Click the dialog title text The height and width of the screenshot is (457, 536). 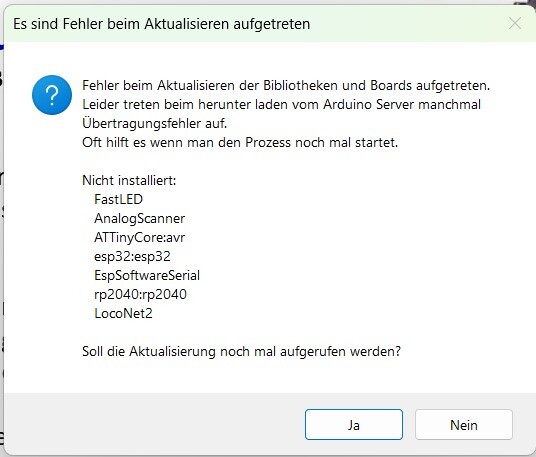pos(162,24)
